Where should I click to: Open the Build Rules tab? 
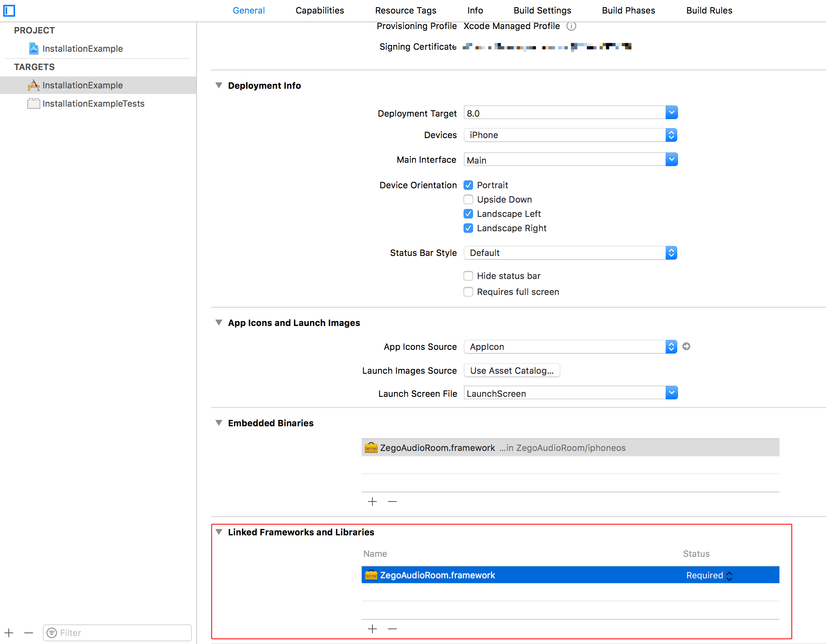click(x=709, y=10)
